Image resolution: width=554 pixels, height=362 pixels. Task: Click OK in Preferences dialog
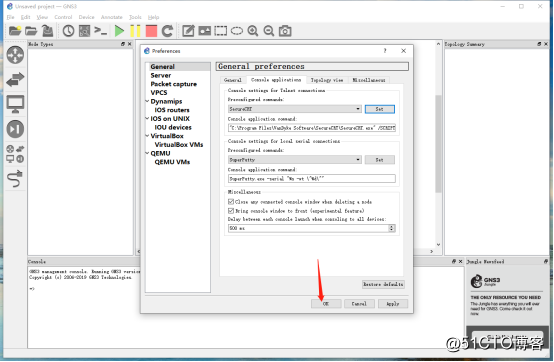326,304
